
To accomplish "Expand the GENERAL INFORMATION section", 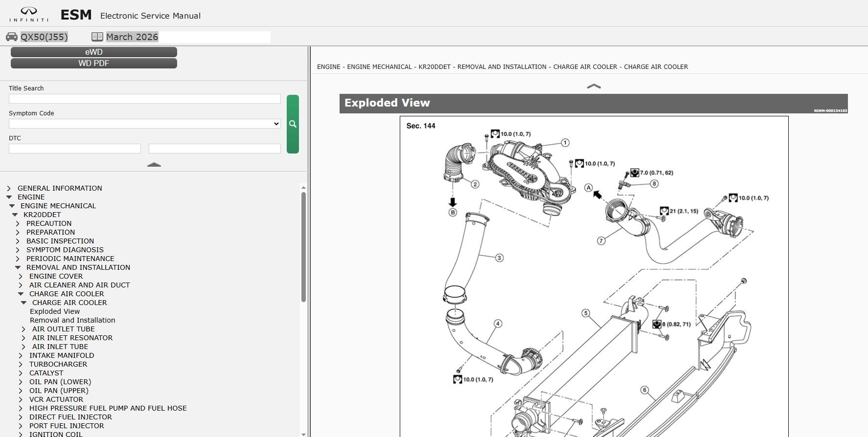I will click(x=9, y=188).
